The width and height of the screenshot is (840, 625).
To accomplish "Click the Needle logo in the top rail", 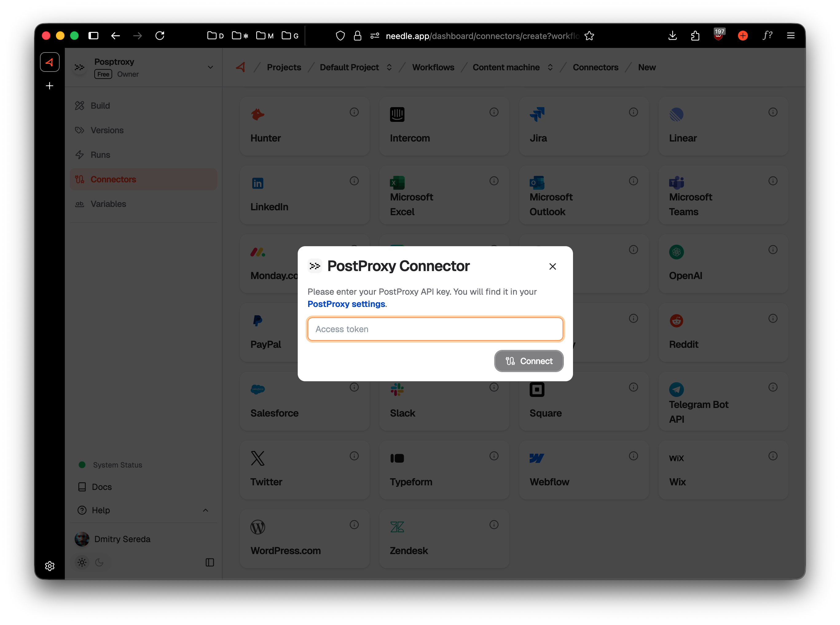I will pyautogui.click(x=49, y=62).
